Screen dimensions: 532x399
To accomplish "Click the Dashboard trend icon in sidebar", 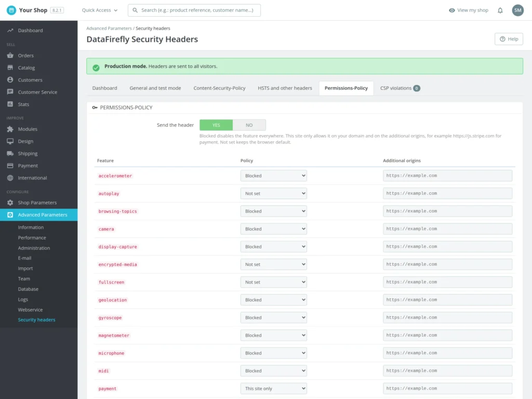I will (x=10, y=30).
